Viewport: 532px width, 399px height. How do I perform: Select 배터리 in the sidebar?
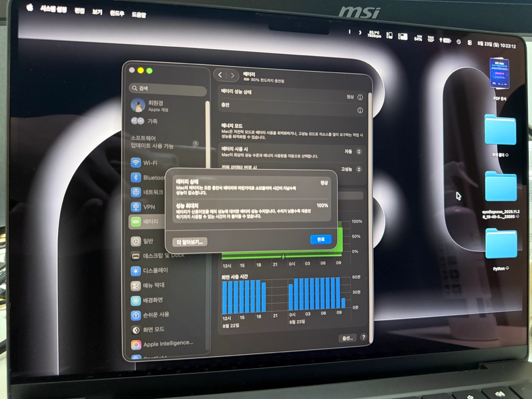click(x=148, y=221)
